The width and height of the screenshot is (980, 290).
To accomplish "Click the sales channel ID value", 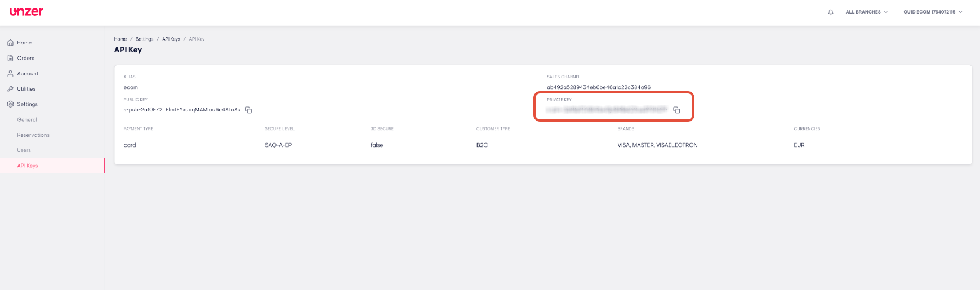I will 599,87.
